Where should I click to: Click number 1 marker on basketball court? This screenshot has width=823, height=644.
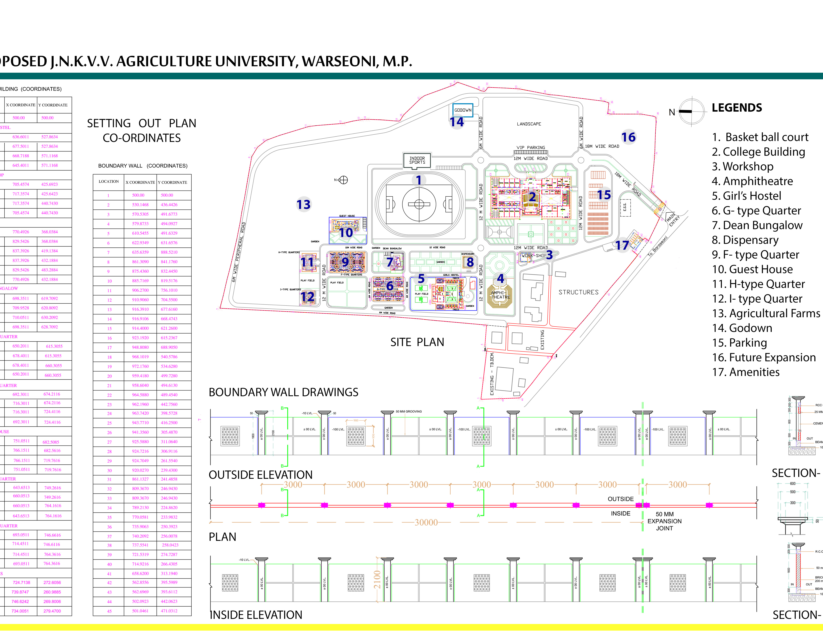point(418,180)
